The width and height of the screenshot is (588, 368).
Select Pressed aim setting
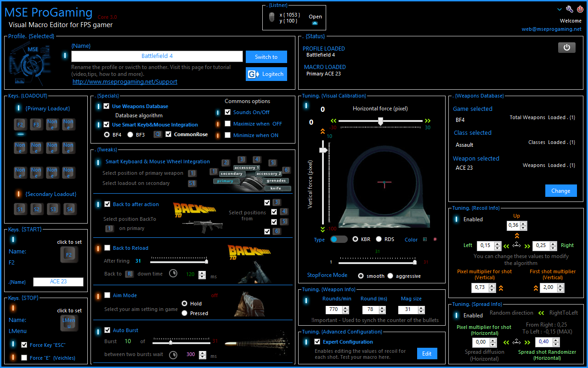pyautogui.click(x=185, y=313)
